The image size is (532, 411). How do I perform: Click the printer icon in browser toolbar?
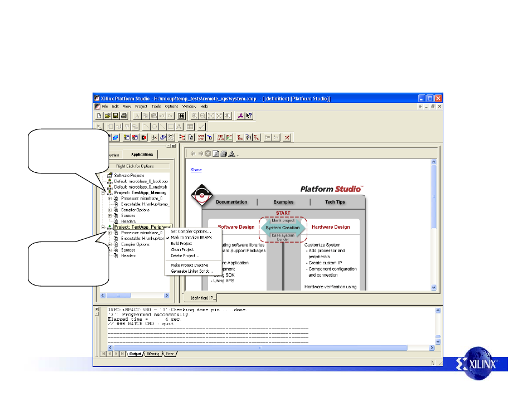coord(223,154)
